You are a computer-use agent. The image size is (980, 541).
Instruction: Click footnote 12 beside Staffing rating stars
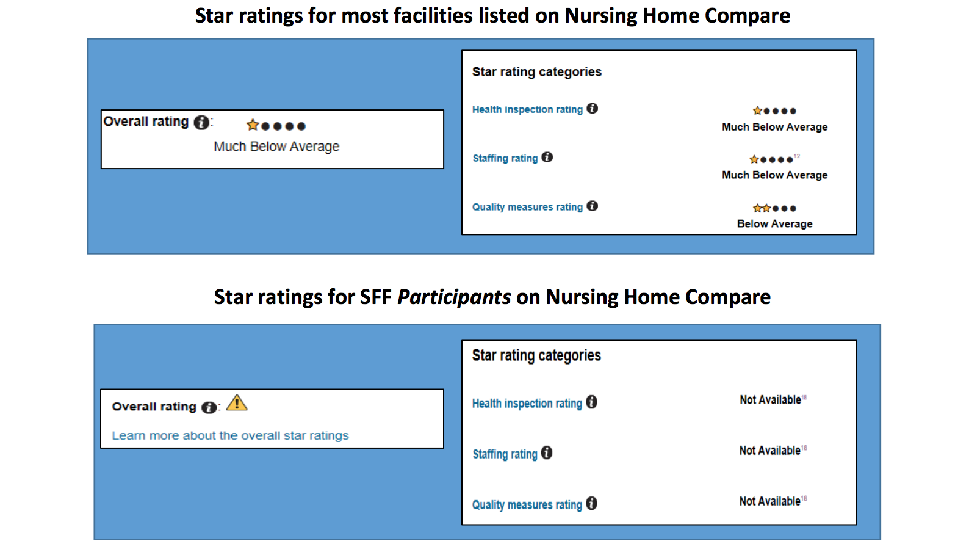point(797,156)
